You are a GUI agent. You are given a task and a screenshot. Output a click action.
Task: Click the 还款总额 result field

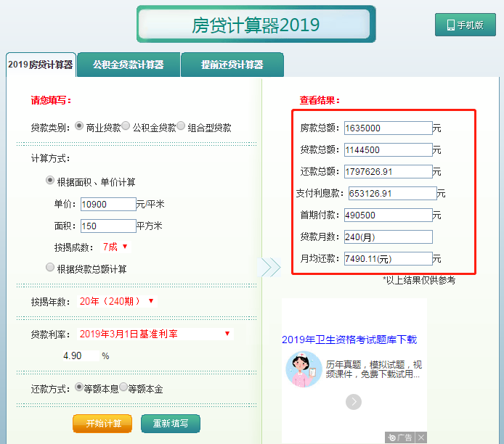389,172
